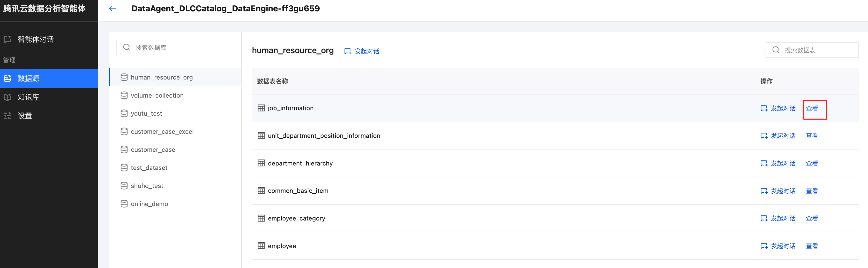Start chat for human_resource_org via header 发起对话
The image size is (868, 268).
366,51
